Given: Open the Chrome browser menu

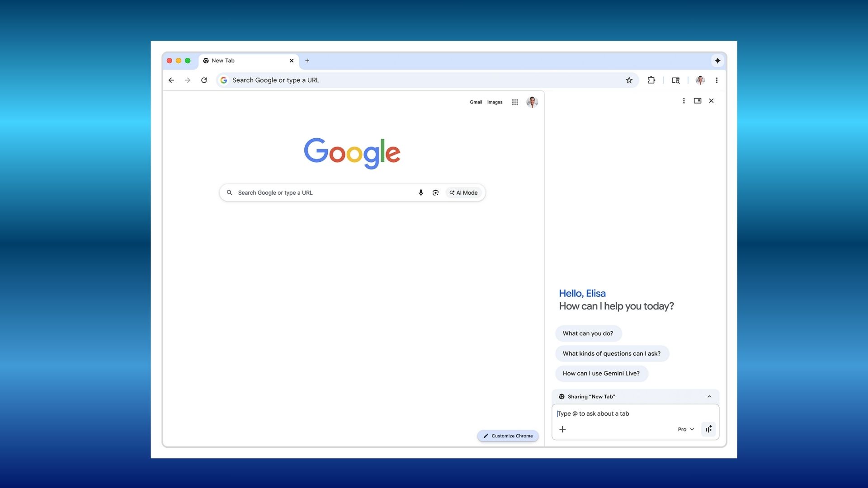Looking at the screenshot, I should pos(717,80).
